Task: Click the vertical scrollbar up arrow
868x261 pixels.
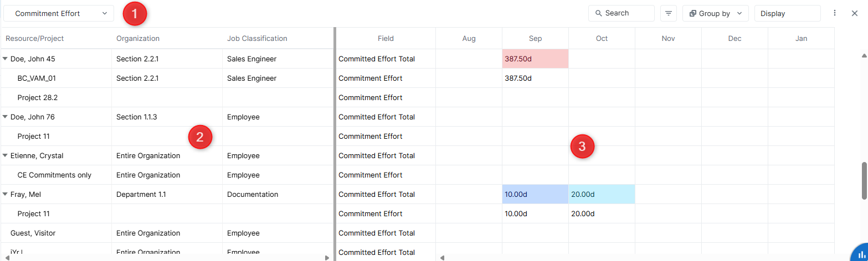Action: click(x=864, y=55)
